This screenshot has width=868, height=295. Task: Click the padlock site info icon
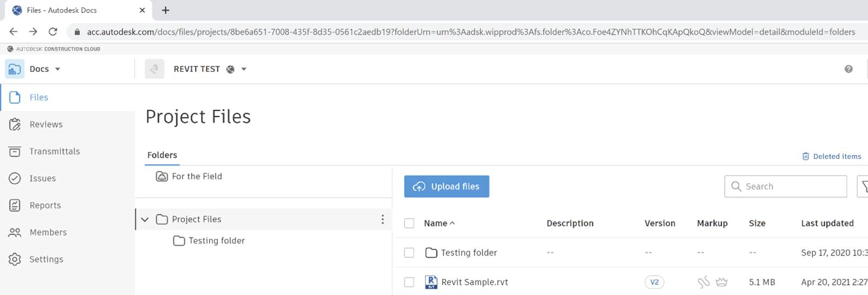pos(77,32)
